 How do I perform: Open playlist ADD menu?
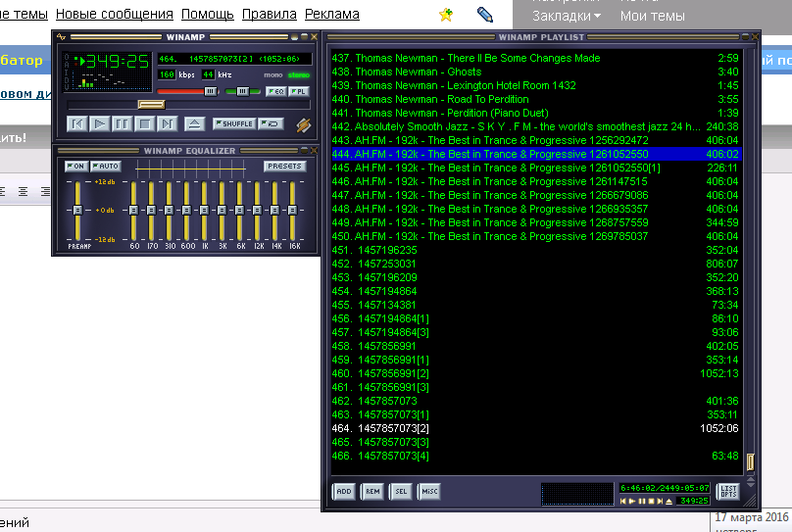pyautogui.click(x=343, y=491)
